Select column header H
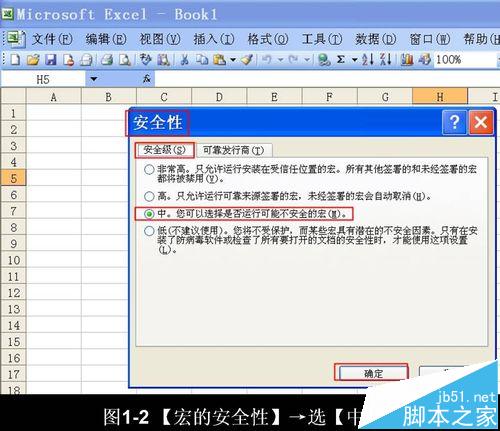This screenshot has height=431, width=500. [x=440, y=97]
